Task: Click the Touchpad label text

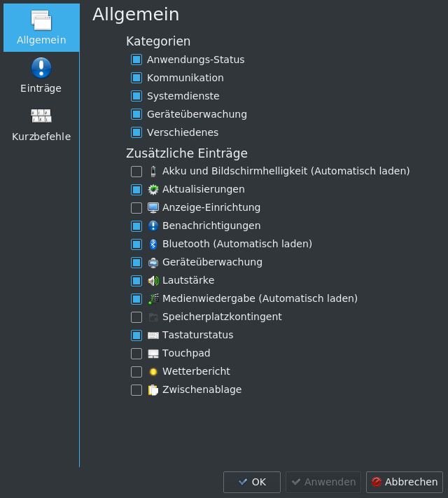Action: coord(186,353)
